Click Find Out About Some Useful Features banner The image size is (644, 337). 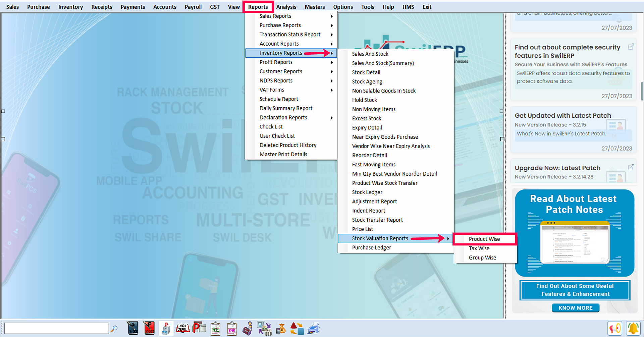[575, 290]
